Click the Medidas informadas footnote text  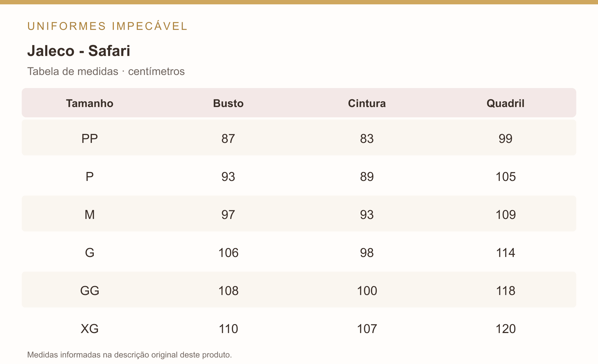pos(129,355)
